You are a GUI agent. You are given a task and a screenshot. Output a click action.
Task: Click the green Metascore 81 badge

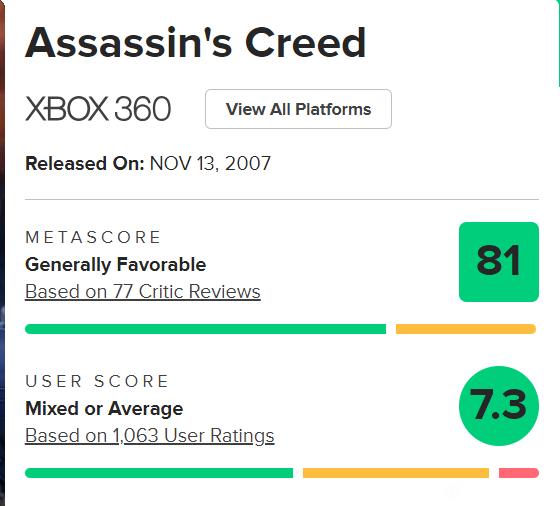(x=499, y=262)
